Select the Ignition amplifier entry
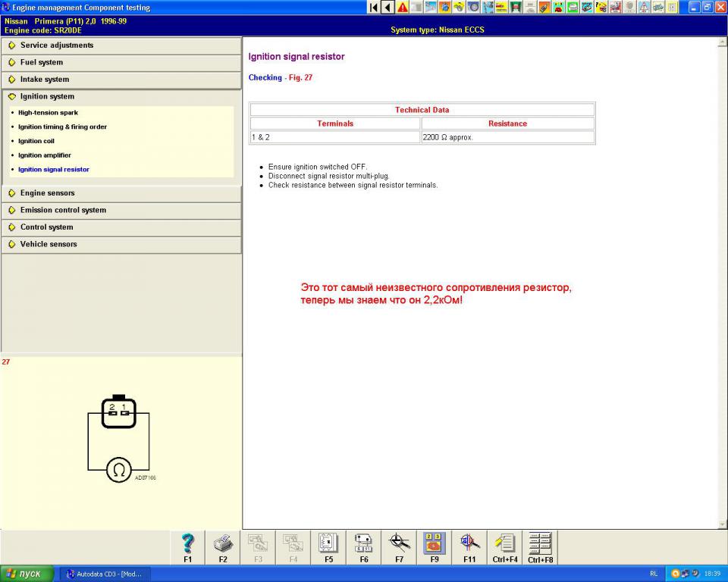This screenshot has width=728, height=582. 45,155
